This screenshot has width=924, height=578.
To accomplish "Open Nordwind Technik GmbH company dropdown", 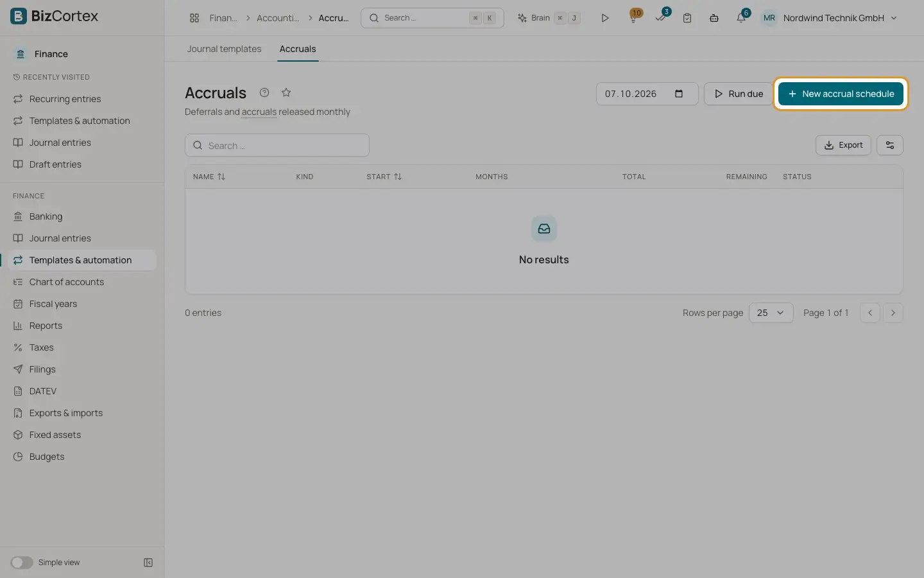I will click(x=829, y=18).
